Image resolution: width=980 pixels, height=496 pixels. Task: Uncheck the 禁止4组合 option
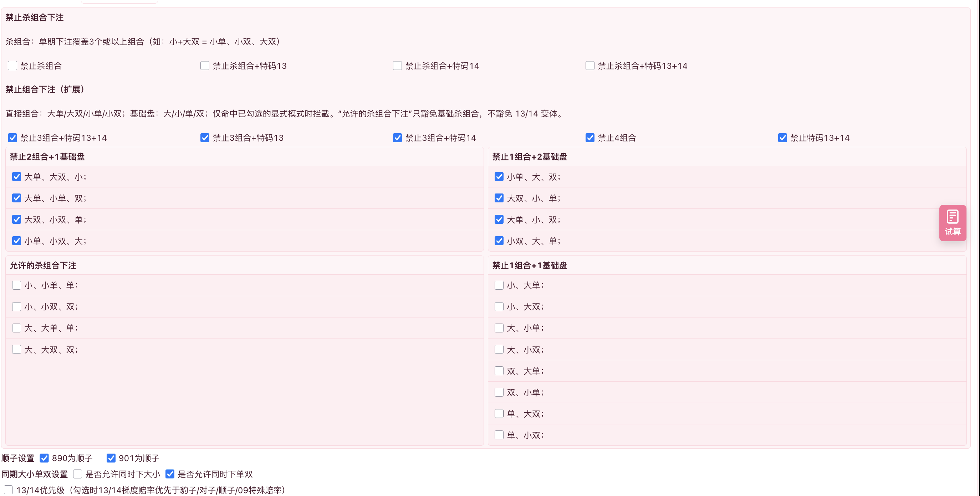click(x=589, y=138)
